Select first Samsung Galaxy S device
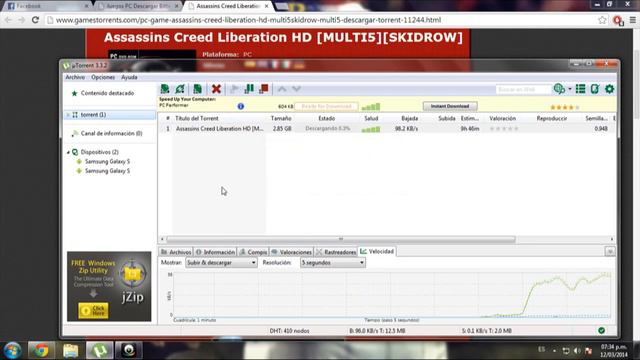The image size is (640, 360). [x=107, y=161]
